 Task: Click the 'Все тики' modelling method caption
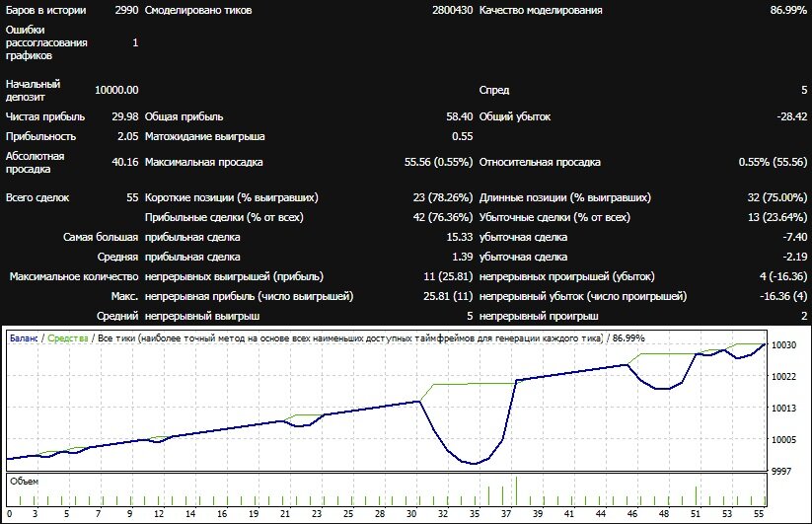coord(349,338)
